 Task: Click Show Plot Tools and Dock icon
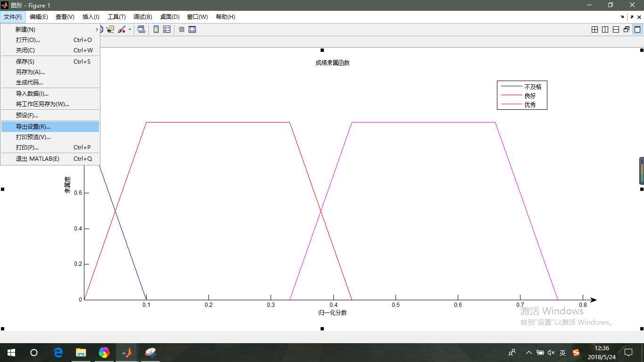pyautogui.click(x=192, y=29)
